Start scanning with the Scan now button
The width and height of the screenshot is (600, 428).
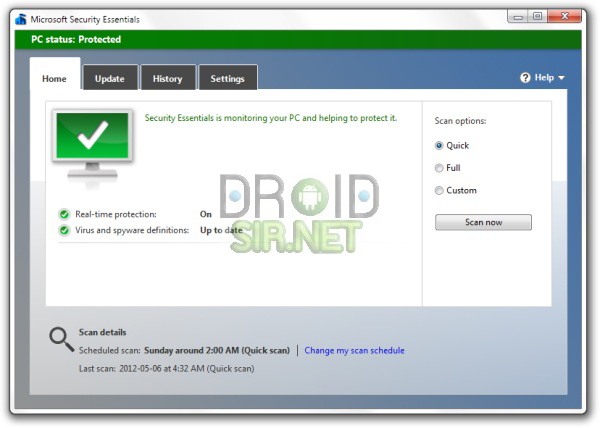(x=483, y=222)
